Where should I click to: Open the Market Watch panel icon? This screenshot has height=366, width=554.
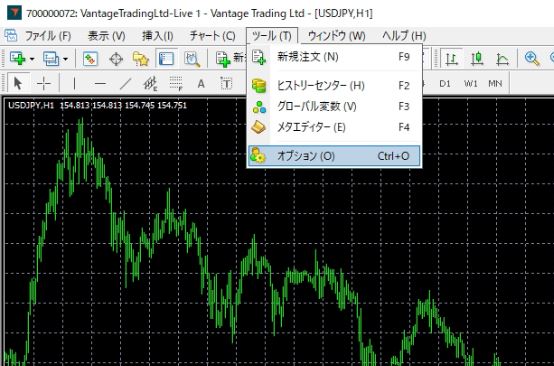point(90,59)
